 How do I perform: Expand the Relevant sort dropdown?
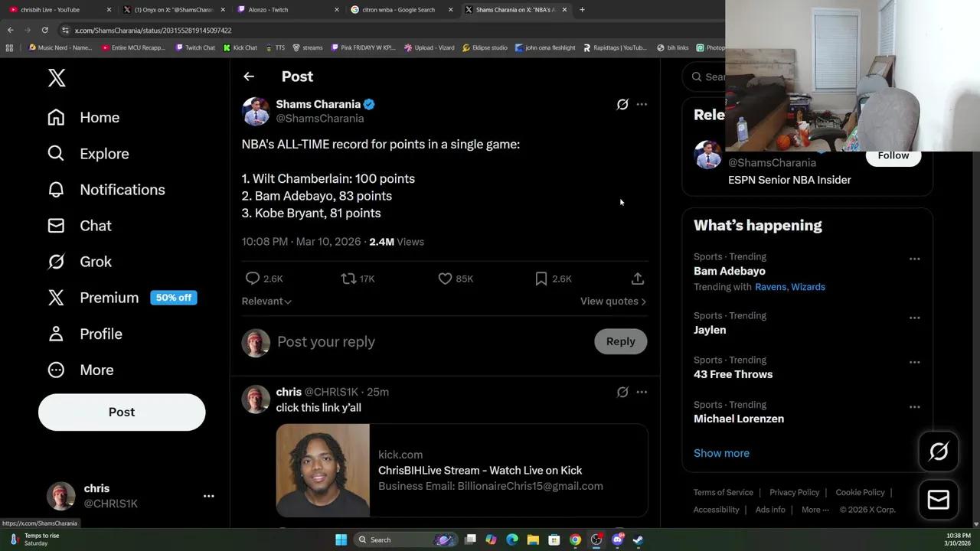coord(266,302)
